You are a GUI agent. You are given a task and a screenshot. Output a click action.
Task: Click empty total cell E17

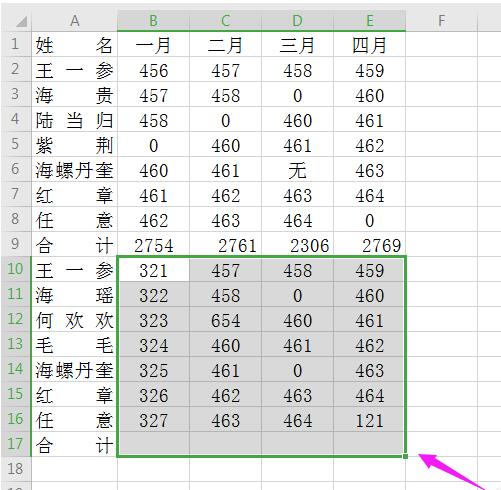pos(369,445)
